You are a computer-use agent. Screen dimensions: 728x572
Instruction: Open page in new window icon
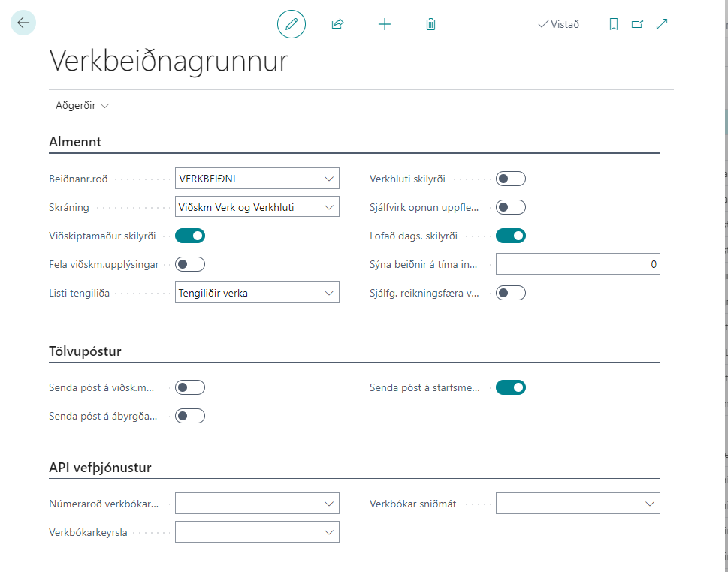point(637,24)
